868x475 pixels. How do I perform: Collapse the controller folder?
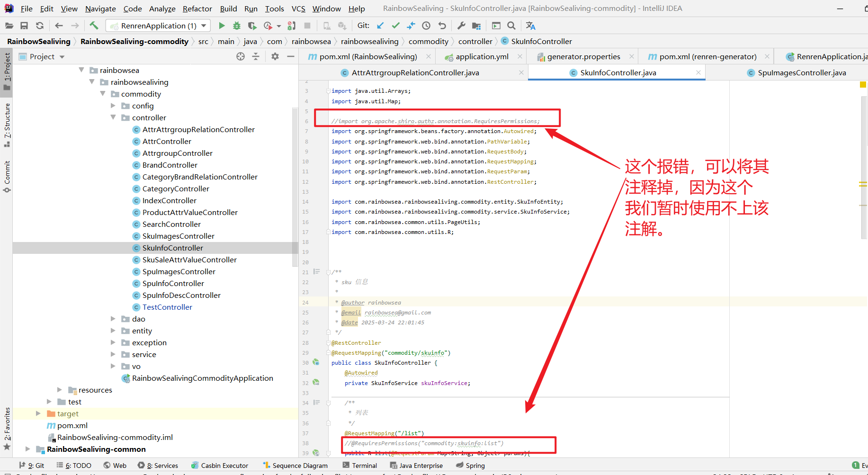click(113, 117)
